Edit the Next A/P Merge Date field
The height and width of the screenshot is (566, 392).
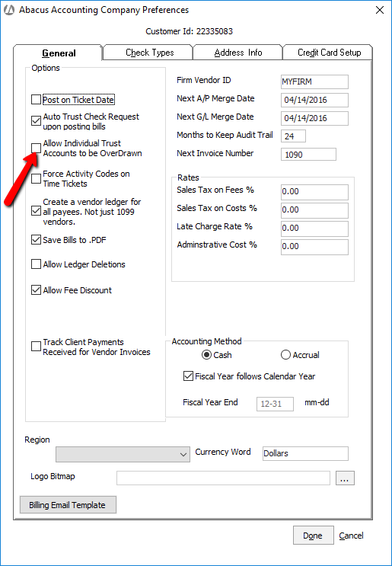coord(314,100)
